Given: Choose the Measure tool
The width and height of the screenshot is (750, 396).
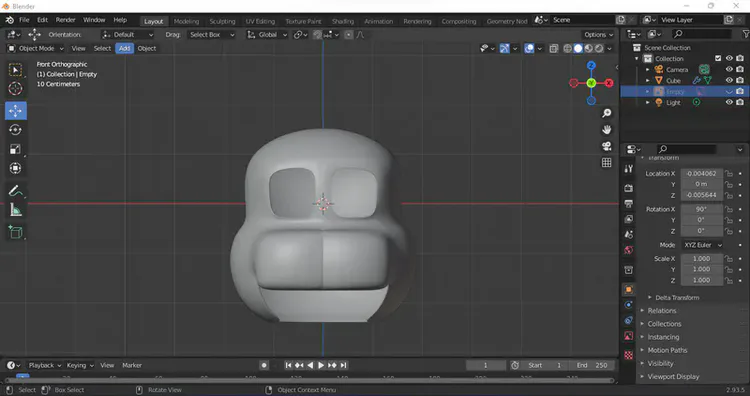Looking at the screenshot, I should point(15,210).
